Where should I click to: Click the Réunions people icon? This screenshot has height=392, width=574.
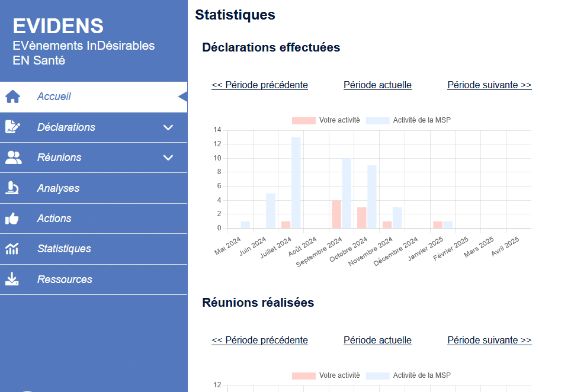pos(12,158)
